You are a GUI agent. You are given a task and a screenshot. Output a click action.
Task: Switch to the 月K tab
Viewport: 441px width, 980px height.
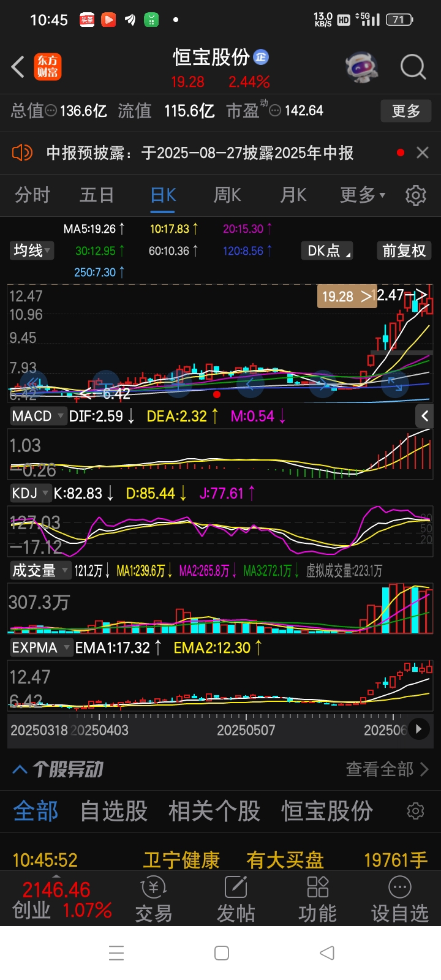point(293,195)
